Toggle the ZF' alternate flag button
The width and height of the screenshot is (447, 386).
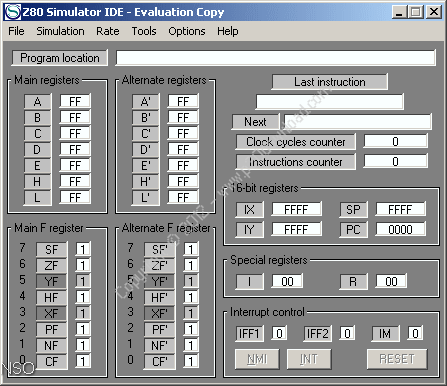[160, 266]
